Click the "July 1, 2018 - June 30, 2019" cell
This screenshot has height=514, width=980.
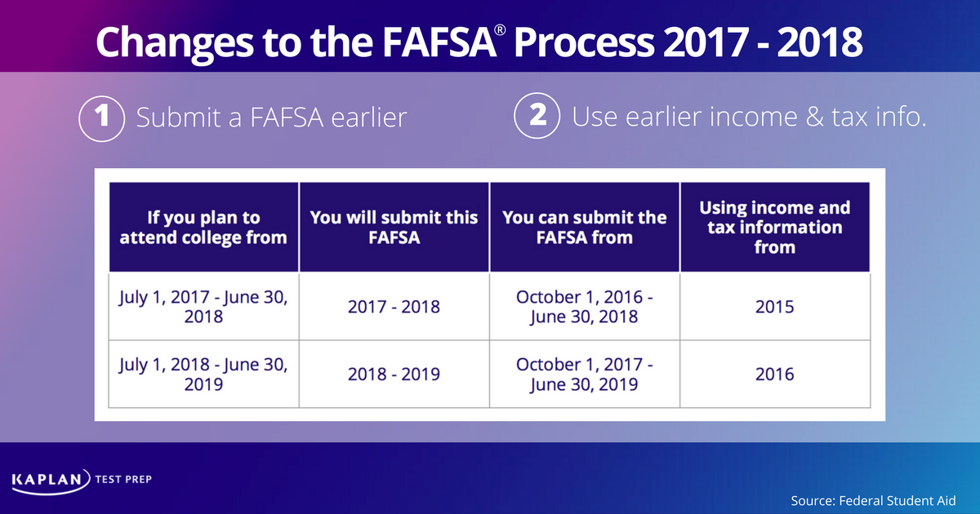click(x=203, y=373)
